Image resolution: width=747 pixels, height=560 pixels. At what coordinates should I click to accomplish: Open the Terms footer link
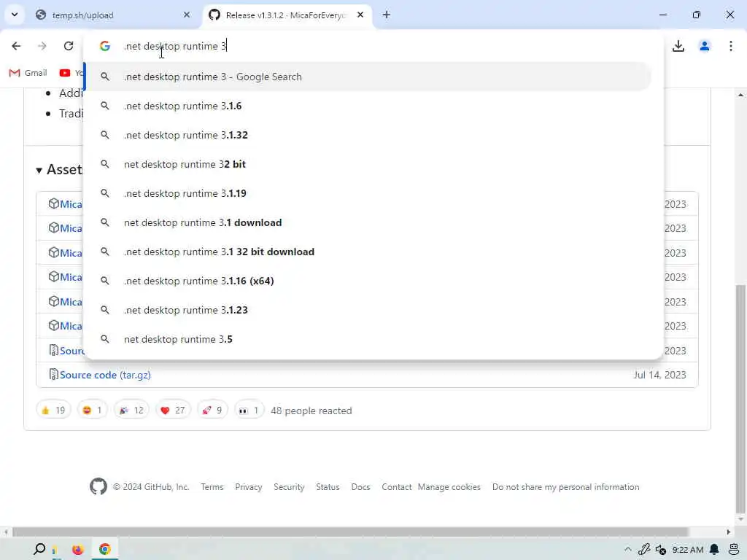pos(212,486)
